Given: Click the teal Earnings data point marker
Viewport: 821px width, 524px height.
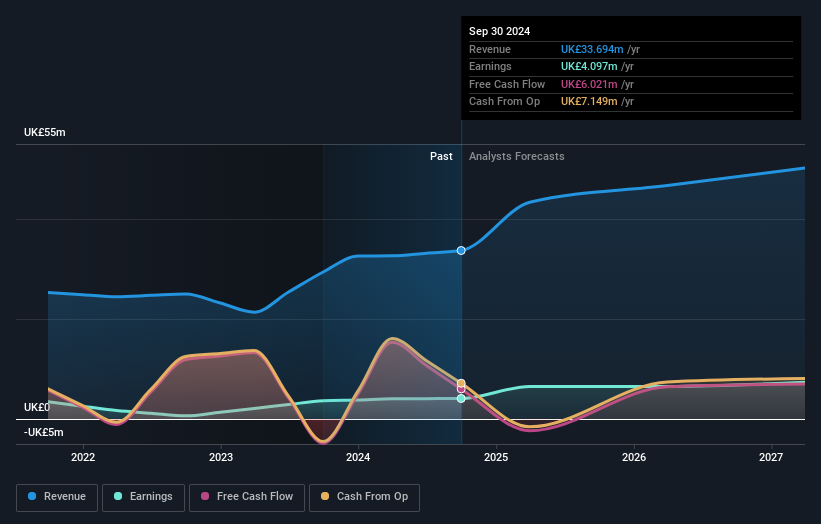Looking at the screenshot, I should [461, 398].
